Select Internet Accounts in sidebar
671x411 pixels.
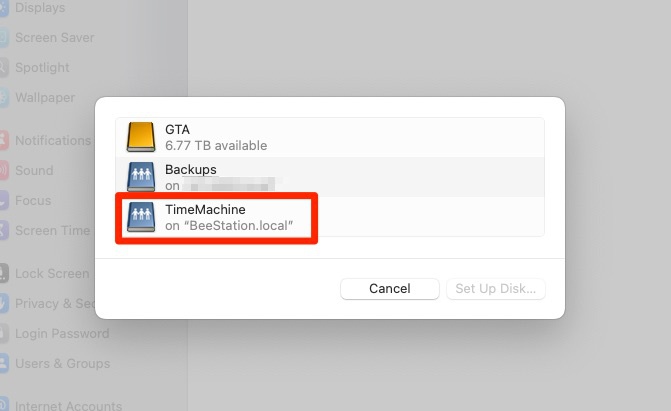coord(68,406)
